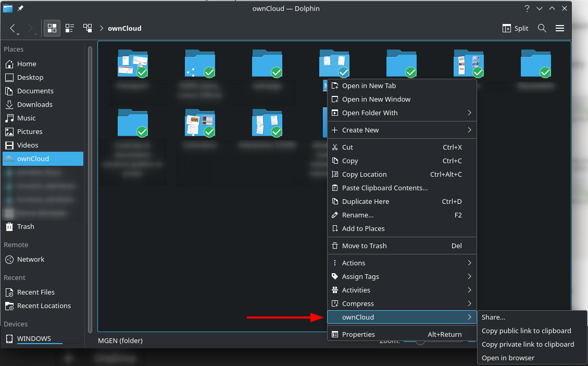This screenshot has height=366, width=588.
Task: Navigate back using the back arrow
Action: pyautogui.click(x=14, y=28)
